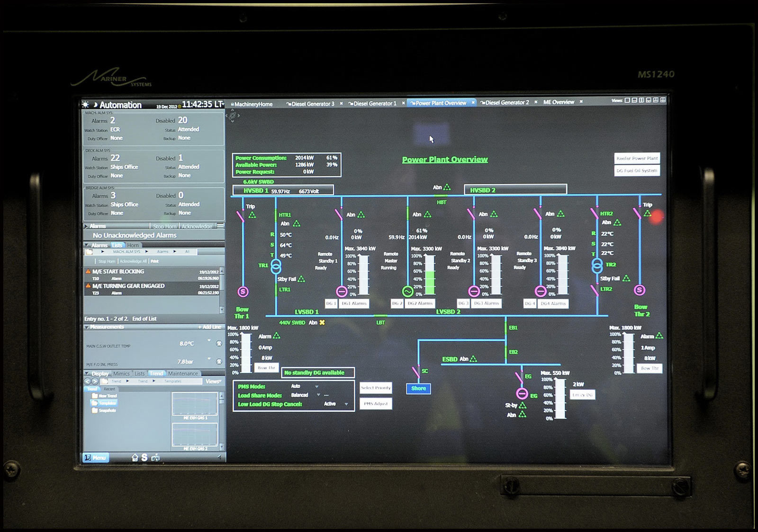Click the alarm panel list menu icon
The height and width of the screenshot is (532, 758).
click(x=220, y=226)
